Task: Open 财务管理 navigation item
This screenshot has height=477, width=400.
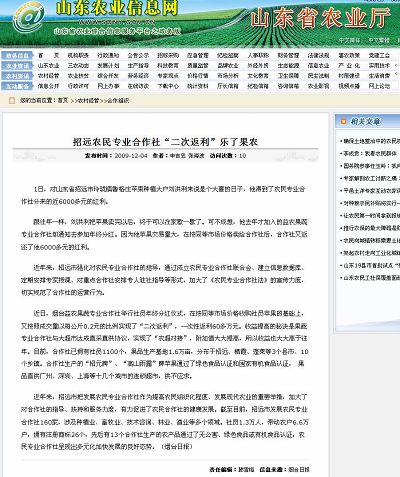Action: pos(288,55)
